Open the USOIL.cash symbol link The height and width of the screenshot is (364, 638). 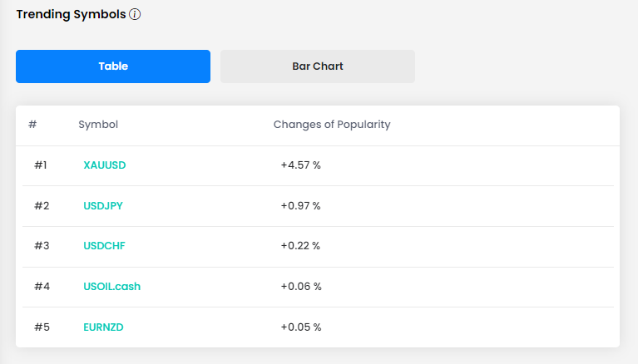click(x=112, y=287)
